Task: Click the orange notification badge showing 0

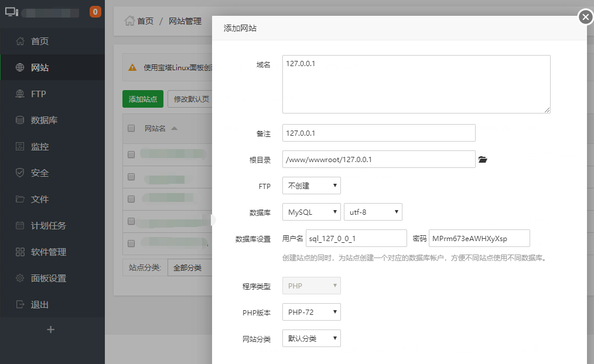Action: coord(95,12)
